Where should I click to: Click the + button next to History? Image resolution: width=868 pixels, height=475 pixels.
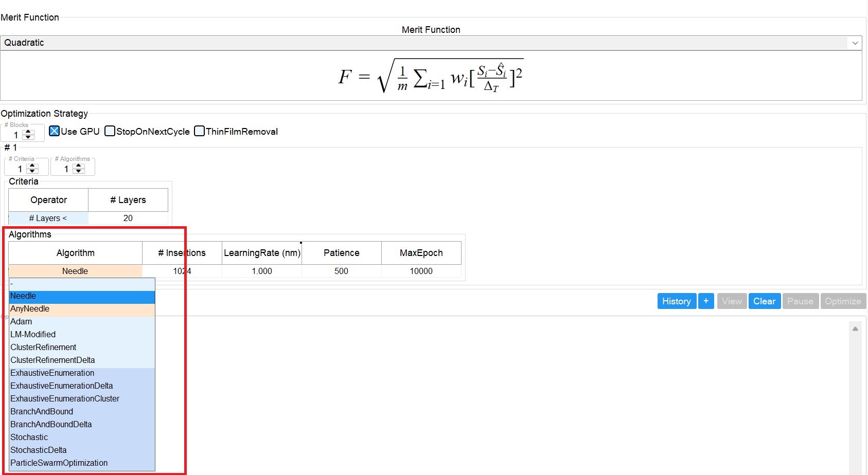pyautogui.click(x=706, y=301)
